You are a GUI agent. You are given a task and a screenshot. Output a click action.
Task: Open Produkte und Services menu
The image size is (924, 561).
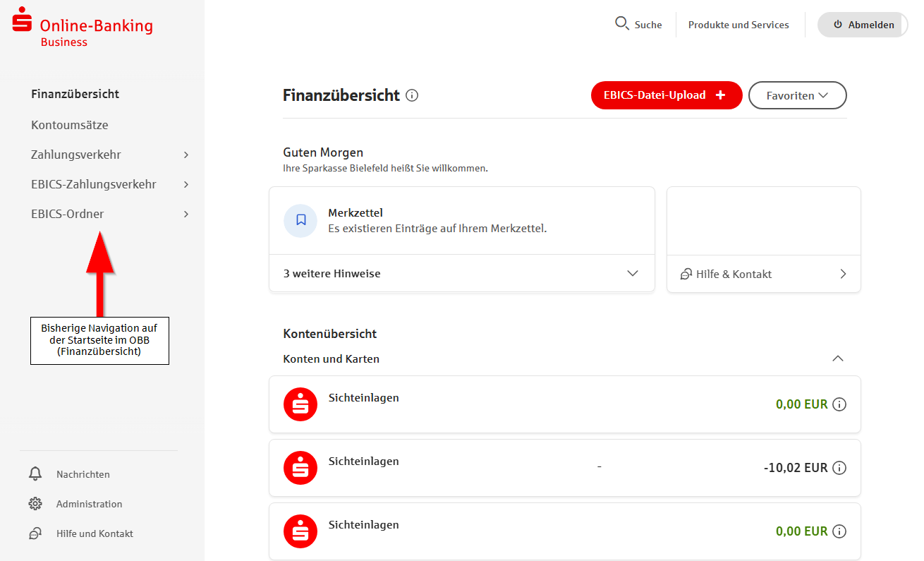[738, 25]
